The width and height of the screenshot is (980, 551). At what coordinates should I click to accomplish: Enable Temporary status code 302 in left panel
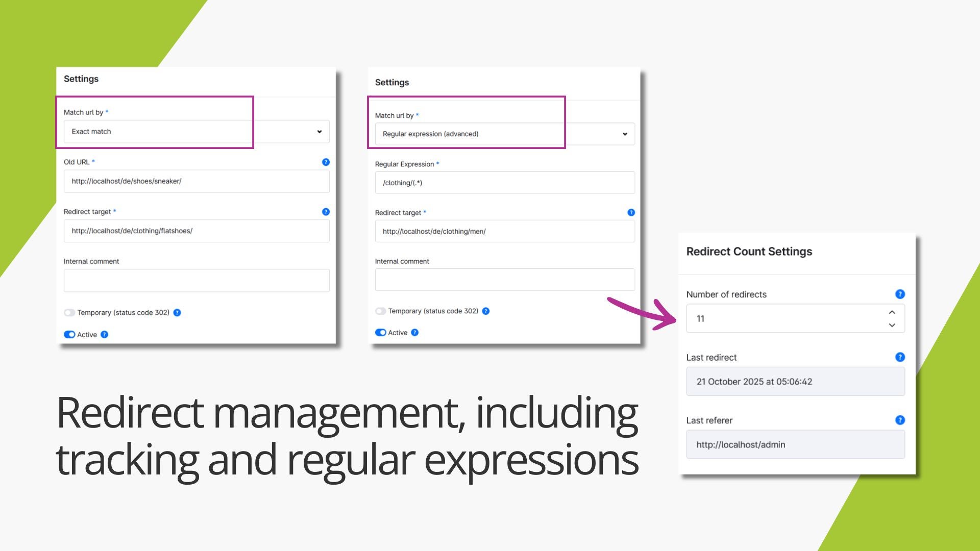[x=69, y=313]
